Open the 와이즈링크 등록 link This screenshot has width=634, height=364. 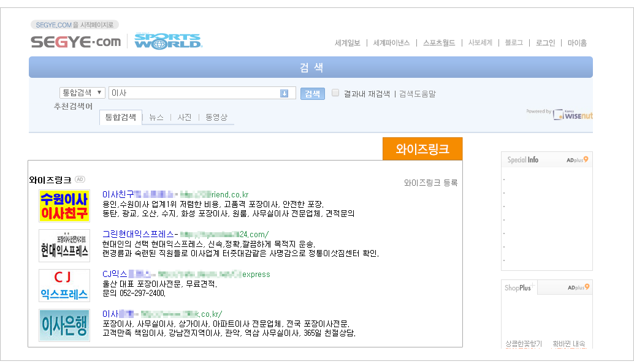pyautogui.click(x=430, y=183)
